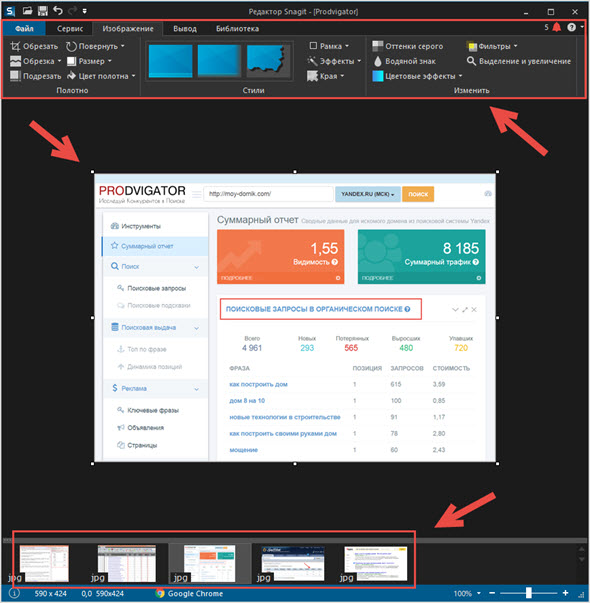Open the Цветовые эффекты color effects dropdown
The image size is (590, 603).
click(417, 76)
